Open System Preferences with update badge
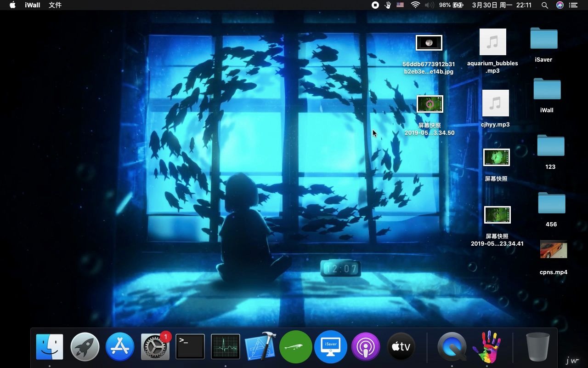588x368 pixels. click(155, 346)
